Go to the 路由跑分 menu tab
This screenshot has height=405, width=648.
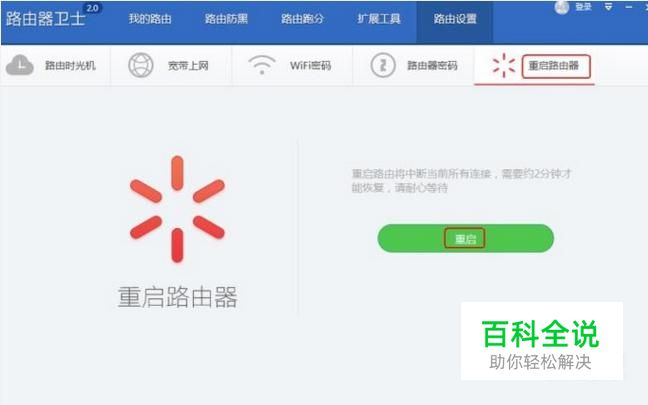pos(303,19)
